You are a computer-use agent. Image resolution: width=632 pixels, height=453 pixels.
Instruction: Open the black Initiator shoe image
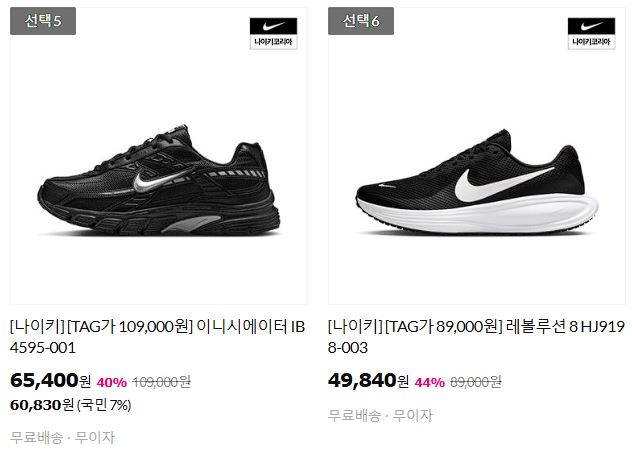click(x=159, y=181)
